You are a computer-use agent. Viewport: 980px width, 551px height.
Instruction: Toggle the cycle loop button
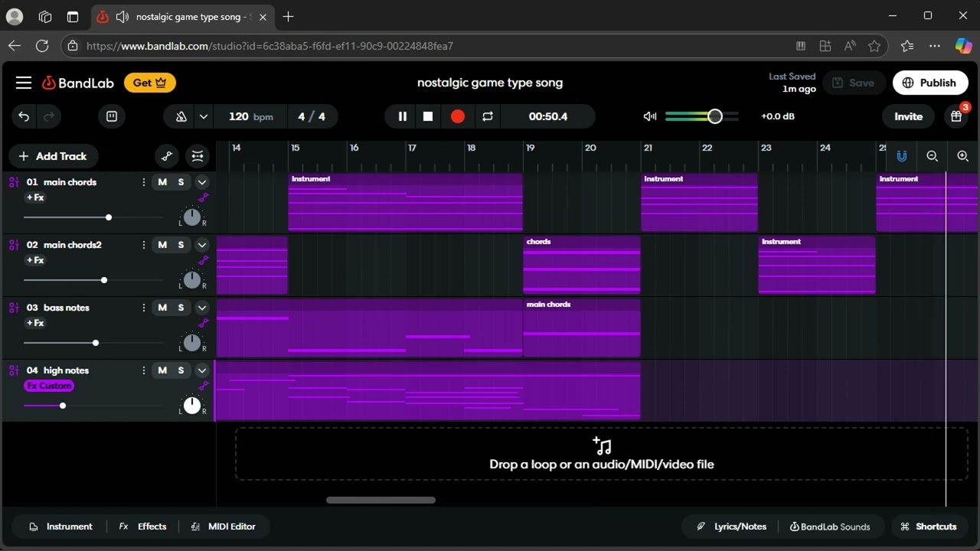click(487, 116)
